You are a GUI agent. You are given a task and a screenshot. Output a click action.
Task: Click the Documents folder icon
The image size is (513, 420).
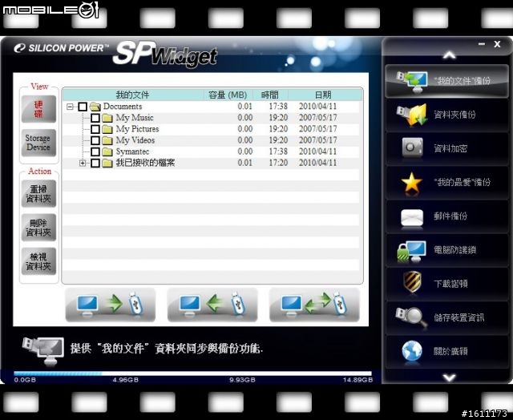(95, 107)
